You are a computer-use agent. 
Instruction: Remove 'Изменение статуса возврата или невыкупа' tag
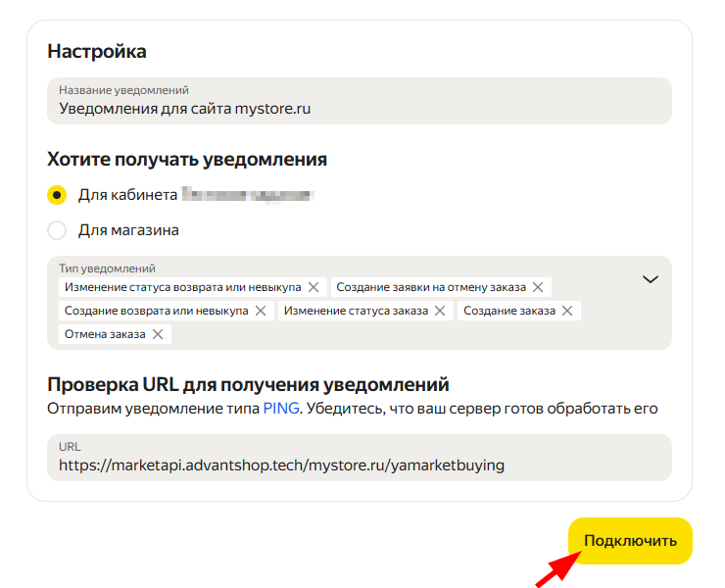click(314, 287)
